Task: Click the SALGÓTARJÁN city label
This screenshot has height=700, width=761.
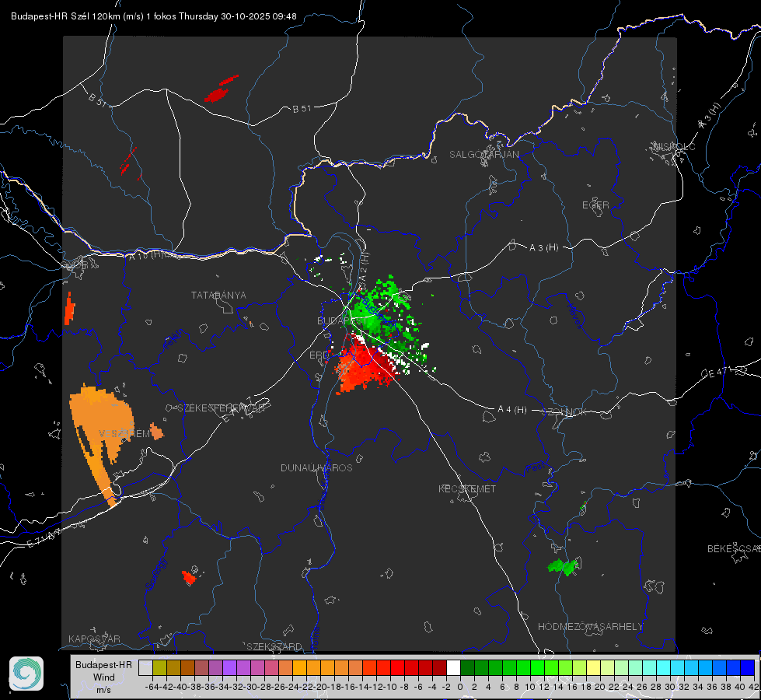Action: (x=483, y=155)
